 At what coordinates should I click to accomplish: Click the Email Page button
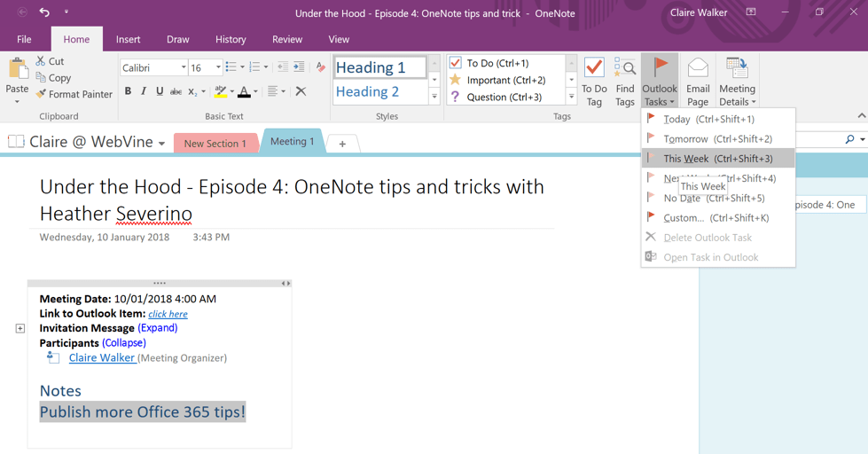[698, 82]
